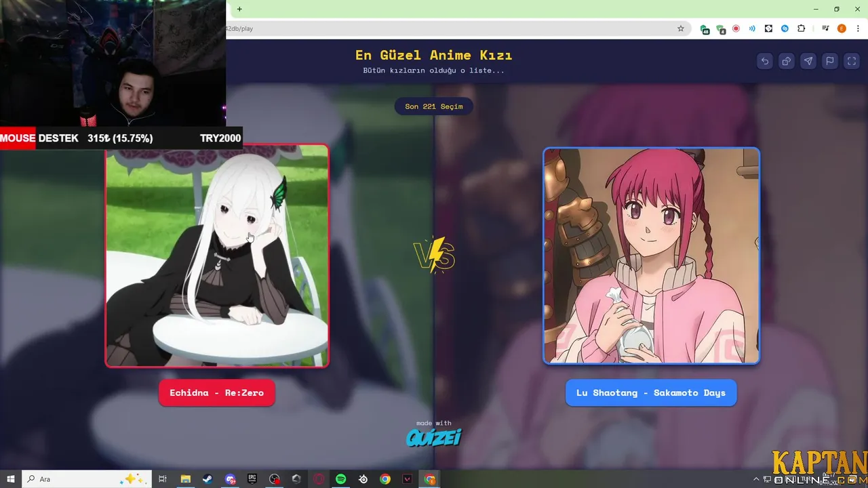Viewport: 868px width, 488px height.
Task: Open the Shazam extension icon
Action: pos(785,28)
